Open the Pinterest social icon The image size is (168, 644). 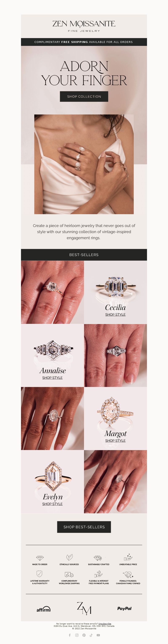[x=84, y=635]
